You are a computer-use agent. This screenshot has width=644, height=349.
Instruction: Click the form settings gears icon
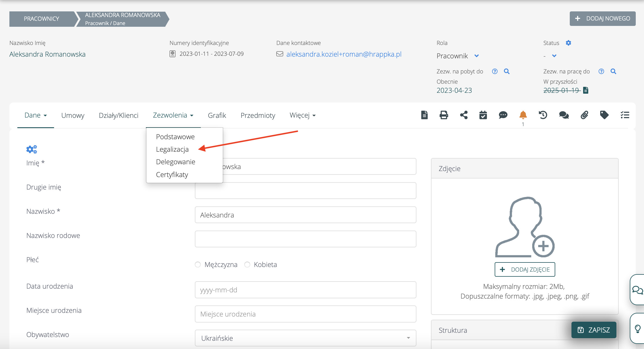tap(32, 149)
